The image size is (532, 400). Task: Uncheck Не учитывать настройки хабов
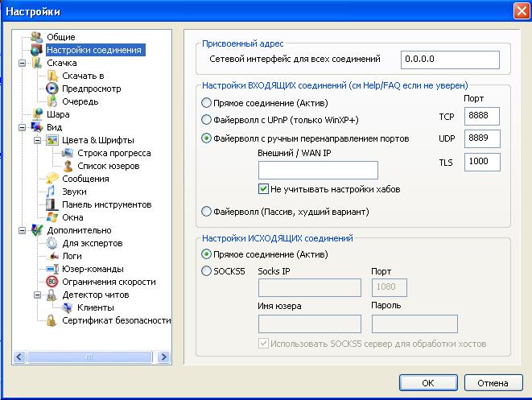(263, 189)
